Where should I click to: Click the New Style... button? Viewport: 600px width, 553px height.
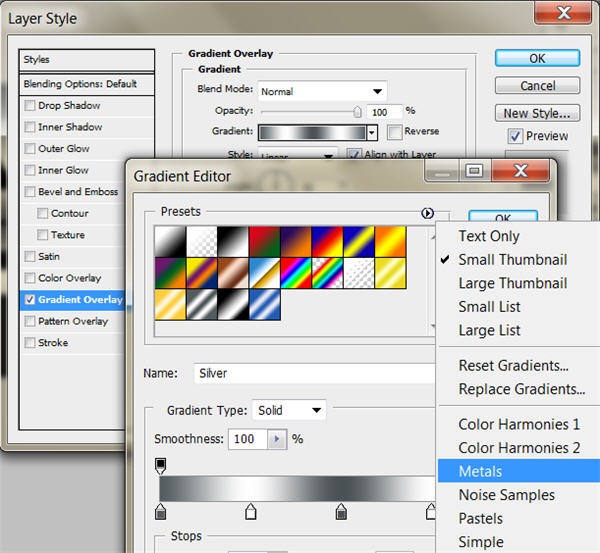pyautogui.click(x=538, y=113)
